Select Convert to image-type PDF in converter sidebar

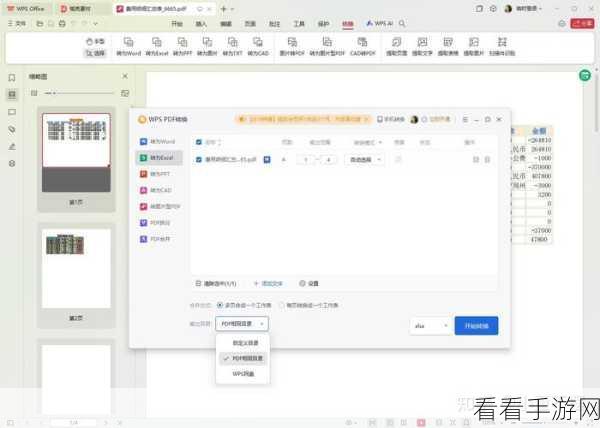click(160, 207)
